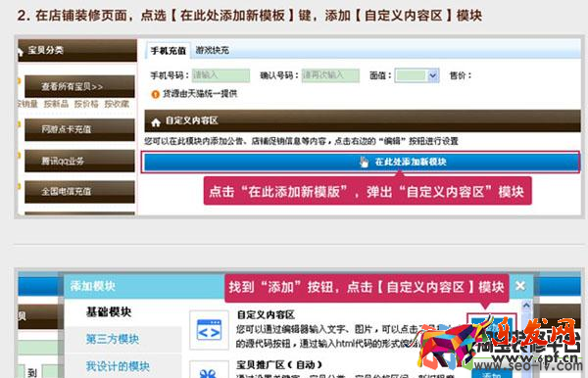Switch to the 手机充值 tab
This screenshot has height=378, width=588.
point(168,50)
